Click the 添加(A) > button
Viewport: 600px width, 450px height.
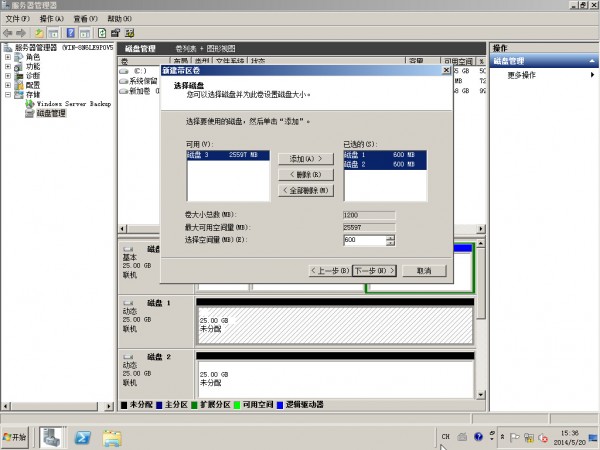(x=306, y=159)
